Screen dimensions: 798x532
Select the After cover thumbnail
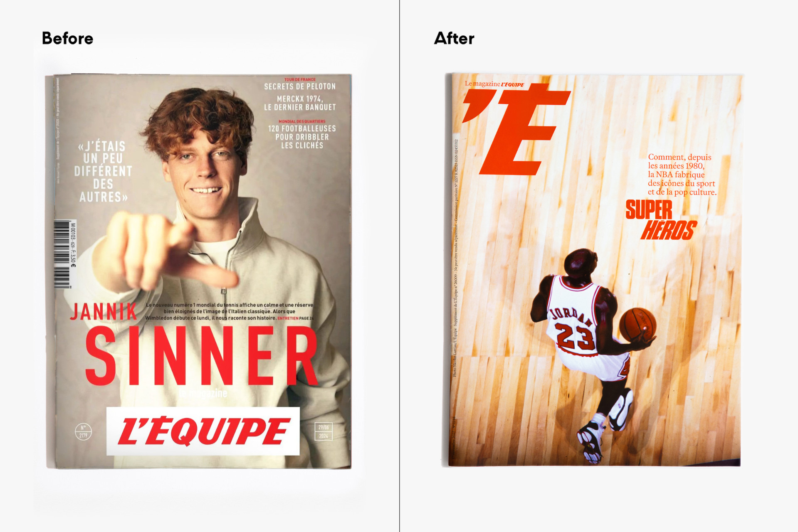point(595,269)
